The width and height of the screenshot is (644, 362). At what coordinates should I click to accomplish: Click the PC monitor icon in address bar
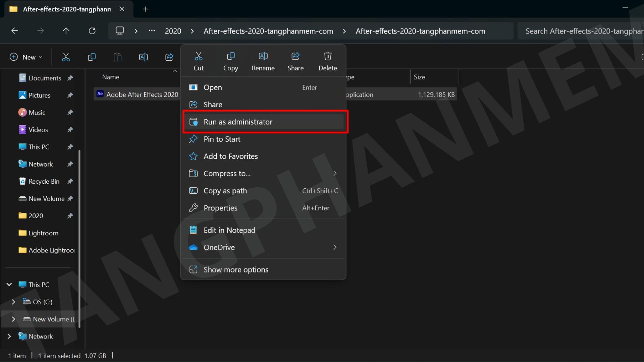(120, 31)
